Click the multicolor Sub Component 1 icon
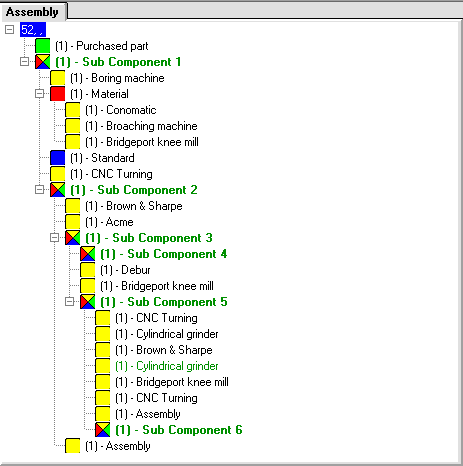463x466 pixels. pos(43,62)
